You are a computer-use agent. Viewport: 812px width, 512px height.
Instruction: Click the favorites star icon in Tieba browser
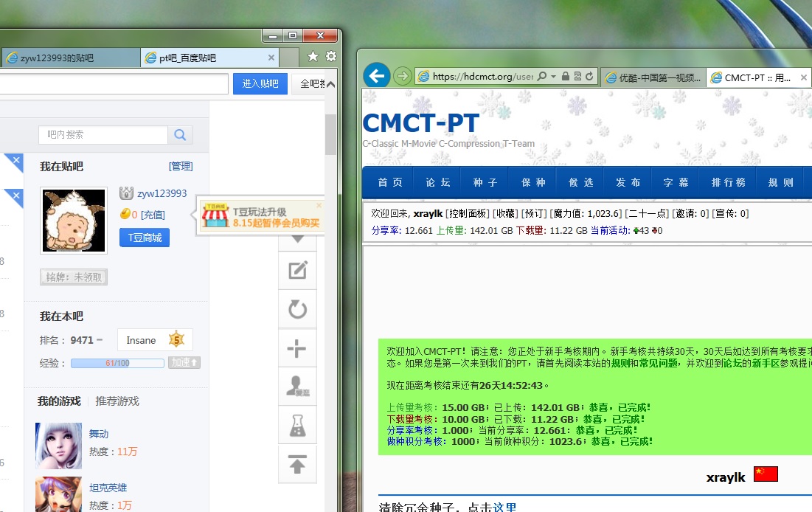click(x=313, y=56)
